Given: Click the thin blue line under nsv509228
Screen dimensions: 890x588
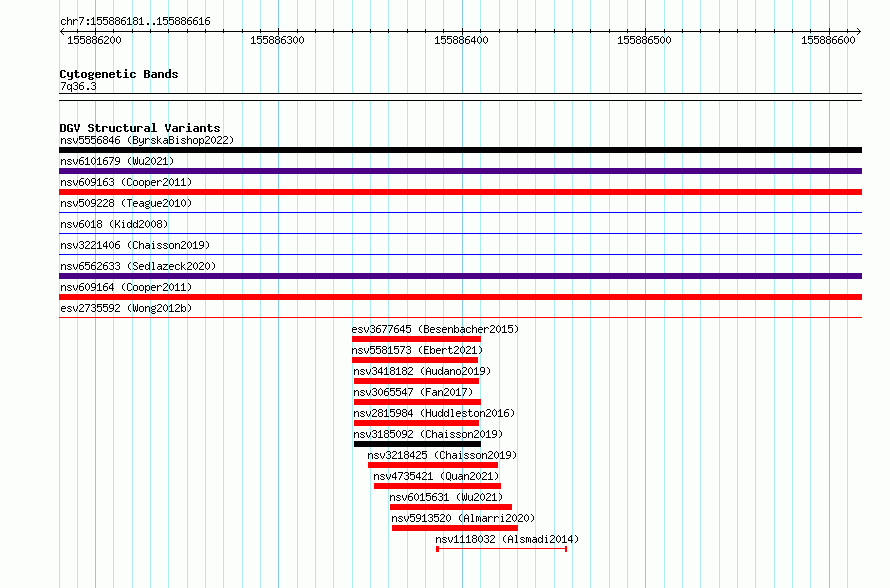Looking at the screenshot, I should click(x=460, y=213).
